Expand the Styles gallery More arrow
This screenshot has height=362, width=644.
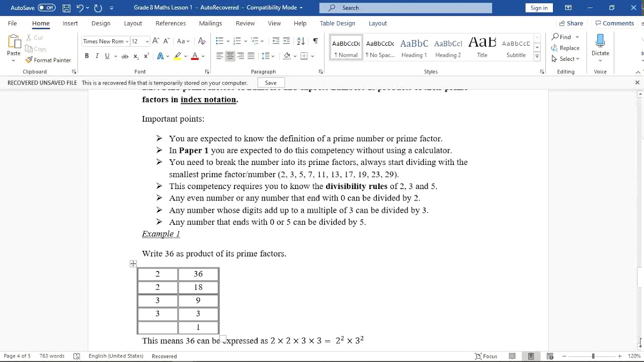pyautogui.click(x=537, y=57)
